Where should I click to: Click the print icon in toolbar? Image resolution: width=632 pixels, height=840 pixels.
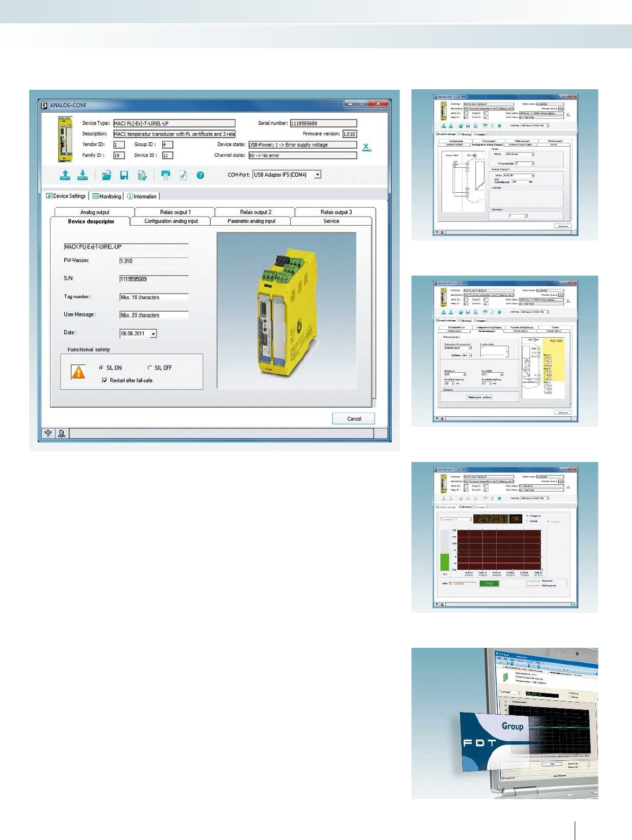point(166,175)
